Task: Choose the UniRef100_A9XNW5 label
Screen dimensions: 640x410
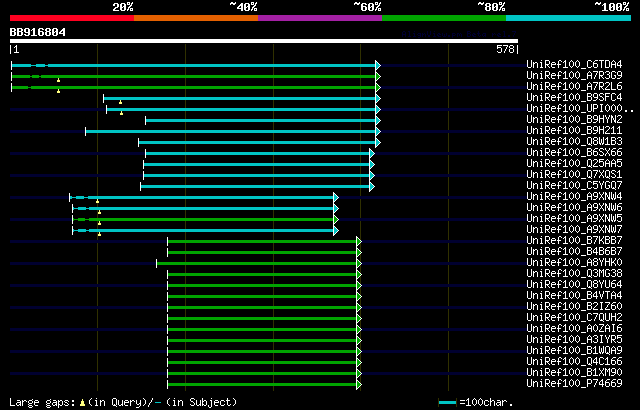Action: pos(574,218)
